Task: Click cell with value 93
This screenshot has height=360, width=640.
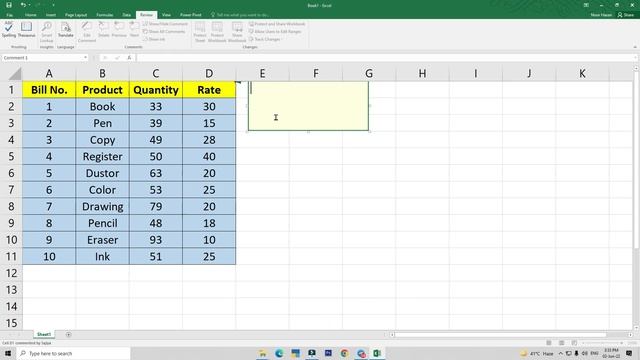Action: (156, 240)
